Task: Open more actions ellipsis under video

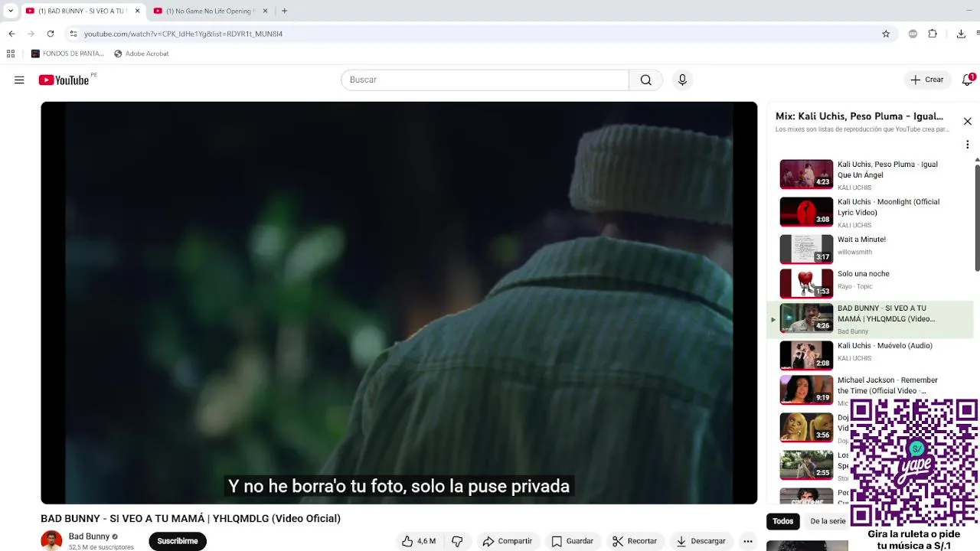Action: pos(748,541)
